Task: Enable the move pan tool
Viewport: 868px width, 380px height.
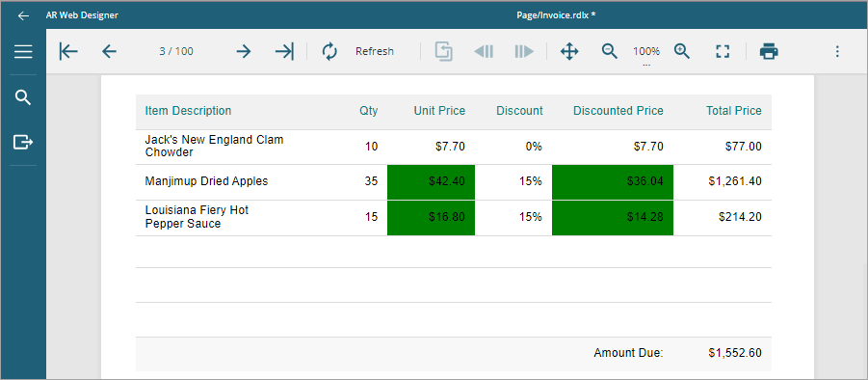Action: 569,51
